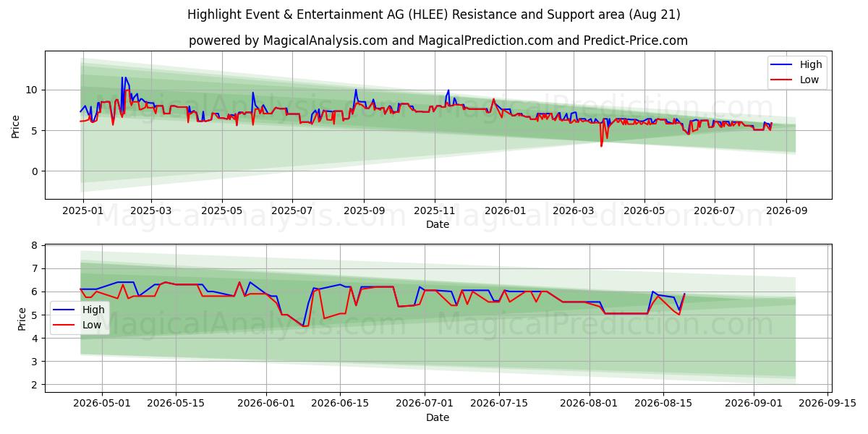Click the bottom chart y-axis '7' tick
The image size is (868, 434).
click(36, 268)
